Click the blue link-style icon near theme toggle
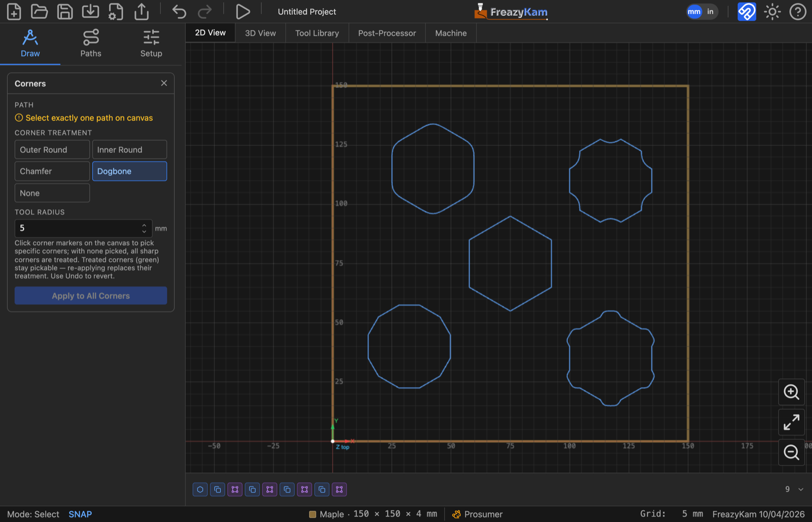Screen dimensions: 812x522 click(x=747, y=11)
